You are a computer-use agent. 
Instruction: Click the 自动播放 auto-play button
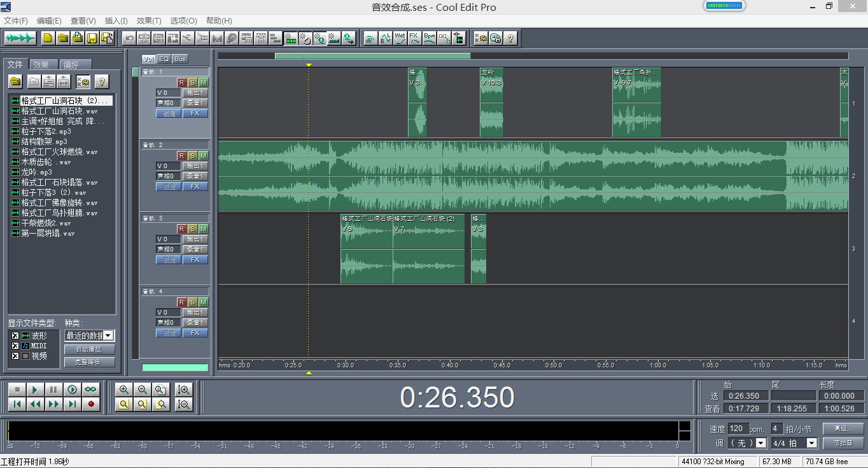coord(90,350)
